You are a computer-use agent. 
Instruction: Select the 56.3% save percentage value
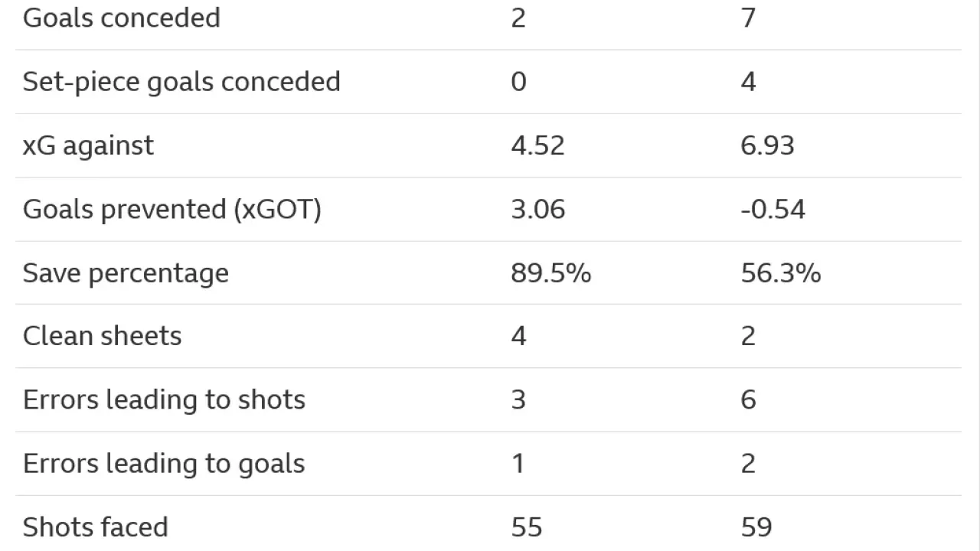pyautogui.click(x=780, y=273)
